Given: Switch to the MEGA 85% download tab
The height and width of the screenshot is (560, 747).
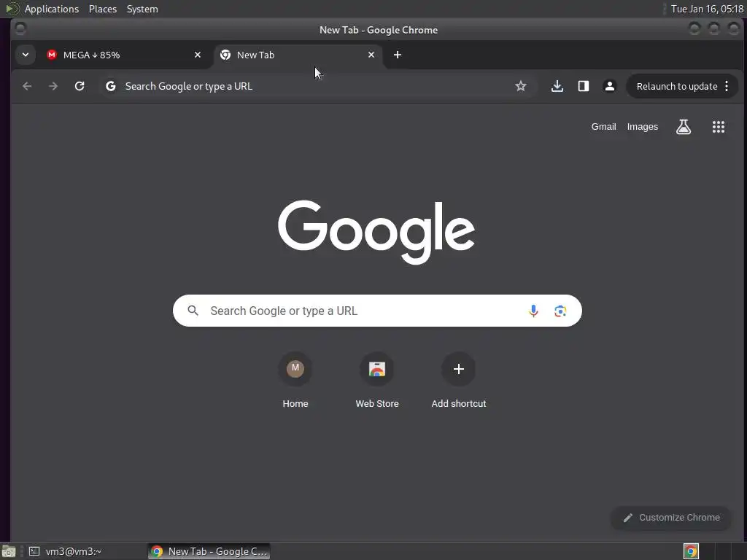Looking at the screenshot, I should 123,55.
